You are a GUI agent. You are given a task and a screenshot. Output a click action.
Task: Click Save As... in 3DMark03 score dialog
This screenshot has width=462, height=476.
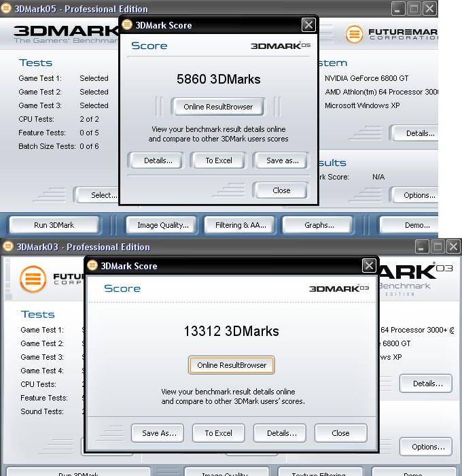158,433
